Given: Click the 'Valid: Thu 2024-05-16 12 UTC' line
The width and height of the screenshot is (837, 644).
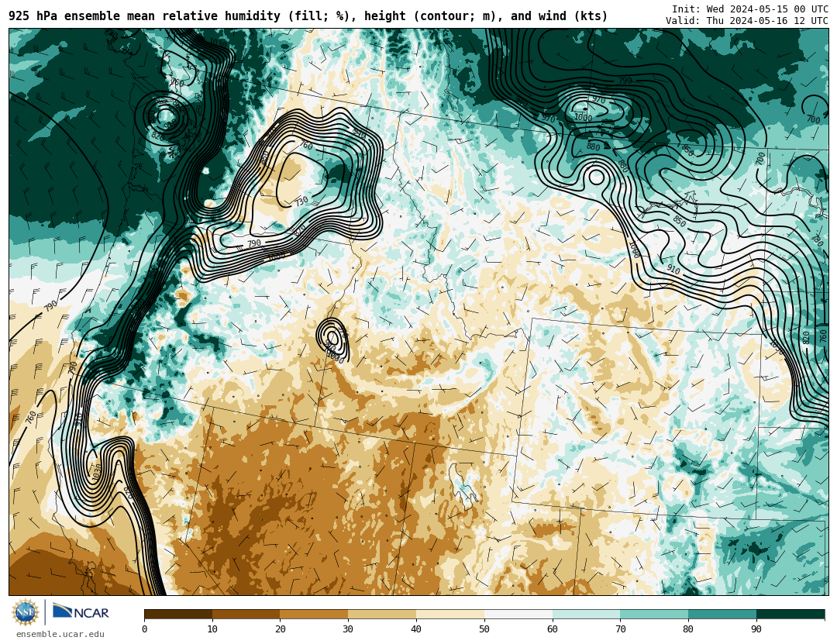Looking at the screenshot, I should click(x=747, y=20).
